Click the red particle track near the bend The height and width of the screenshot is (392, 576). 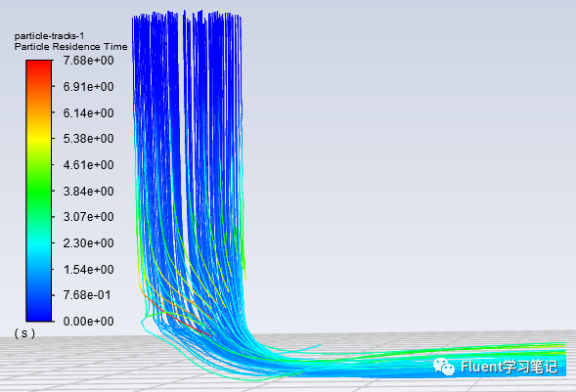[x=191, y=325]
